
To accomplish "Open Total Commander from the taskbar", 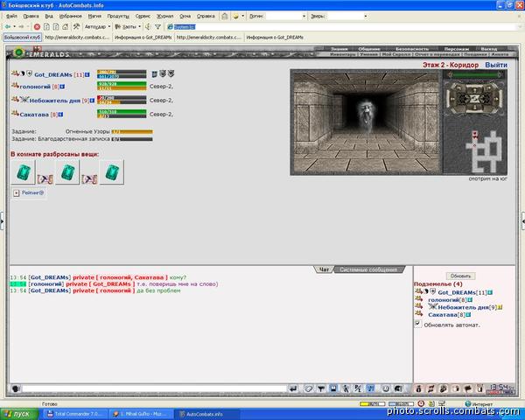I will [x=77, y=414].
